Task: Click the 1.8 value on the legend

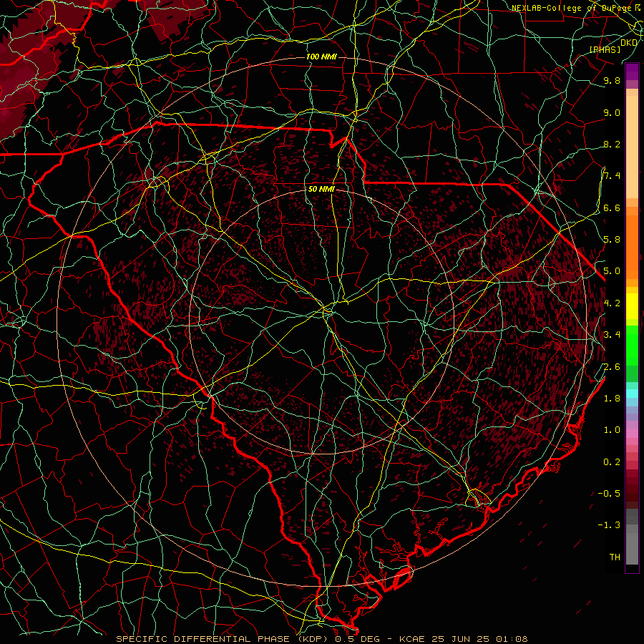Action: tap(612, 399)
